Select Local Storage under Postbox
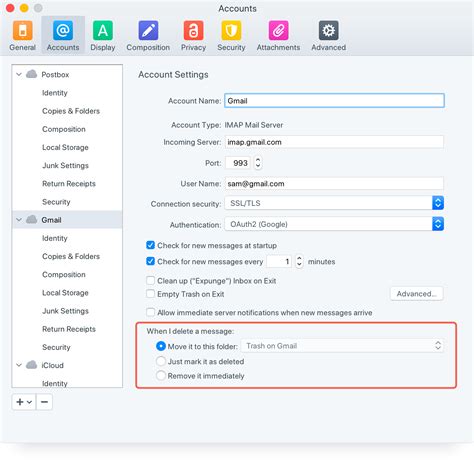This screenshot has width=474, height=461. [x=65, y=147]
